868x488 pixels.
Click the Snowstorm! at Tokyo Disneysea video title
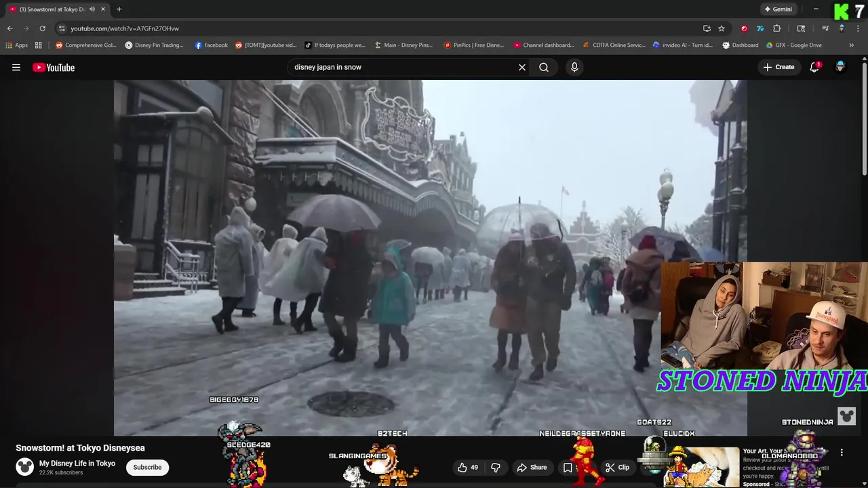[x=80, y=448]
